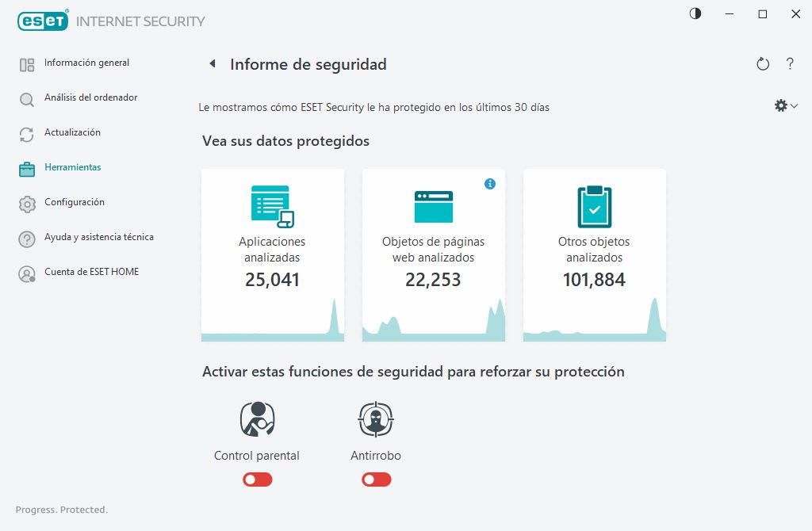Click the Cuenta de ESET HOME icon
The image size is (812, 531).
[26, 273]
